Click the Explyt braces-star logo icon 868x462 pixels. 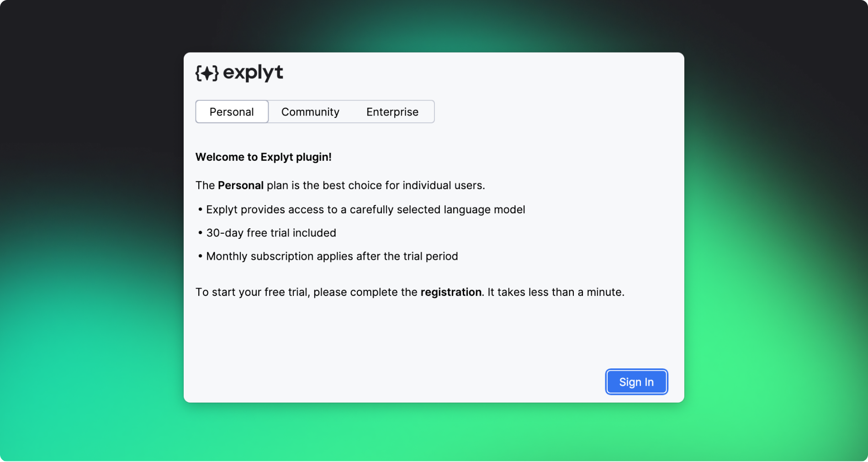[207, 73]
